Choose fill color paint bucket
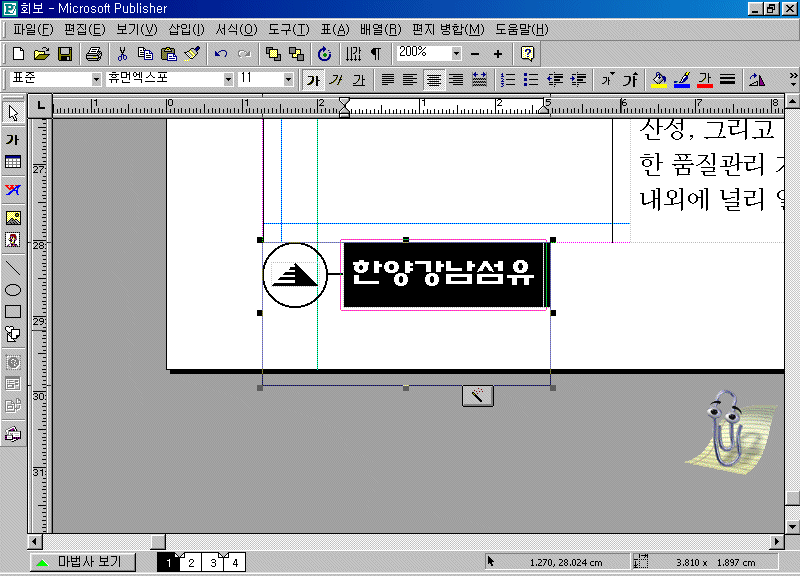 tap(659, 80)
